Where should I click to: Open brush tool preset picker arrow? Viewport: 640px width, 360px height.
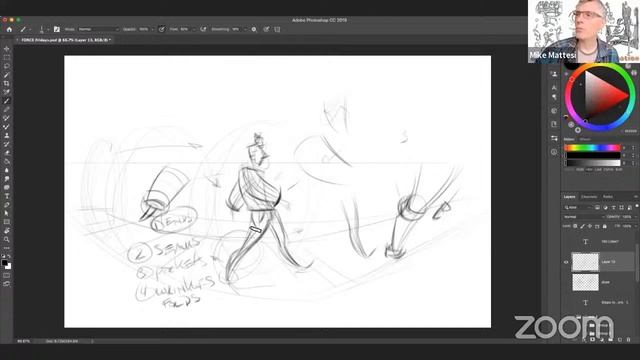29,29
